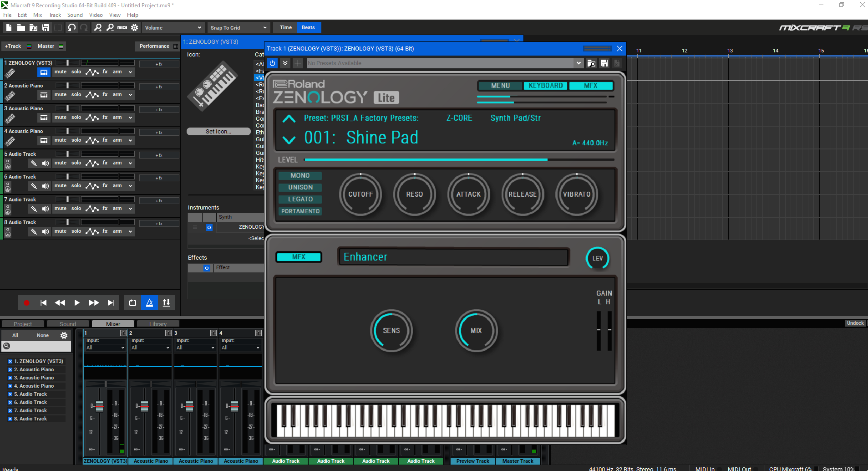
Task: Open preferences gear in main toolbar
Action: point(134,28)
